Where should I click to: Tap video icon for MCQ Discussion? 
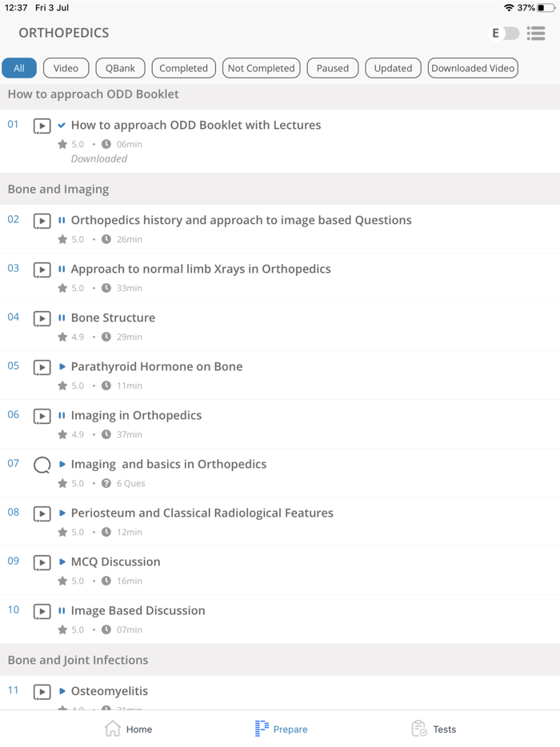pyautogui.click(x=42, y=562)
